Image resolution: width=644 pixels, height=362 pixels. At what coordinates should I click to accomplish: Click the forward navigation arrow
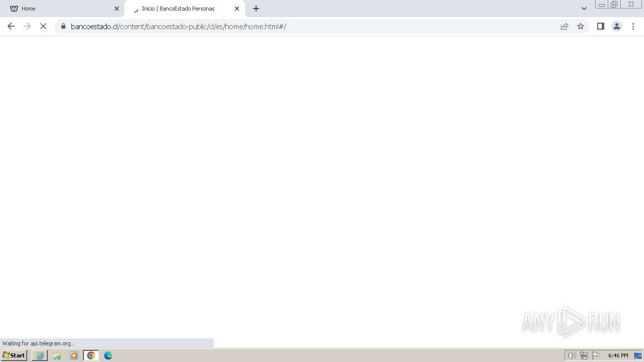27,26
